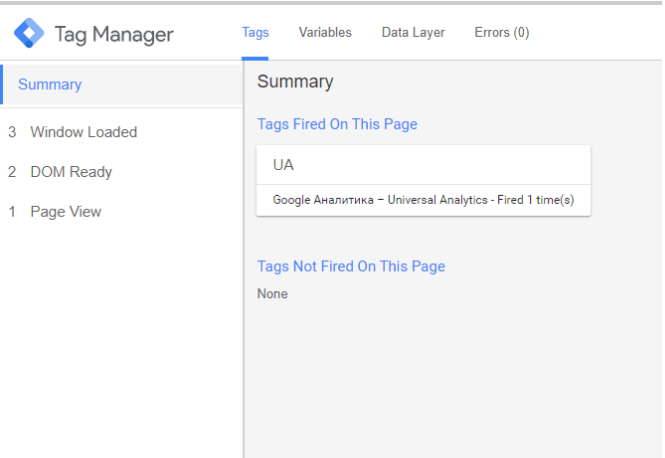
Task: Select the Window Loaded event
Action: coord(84,132)
